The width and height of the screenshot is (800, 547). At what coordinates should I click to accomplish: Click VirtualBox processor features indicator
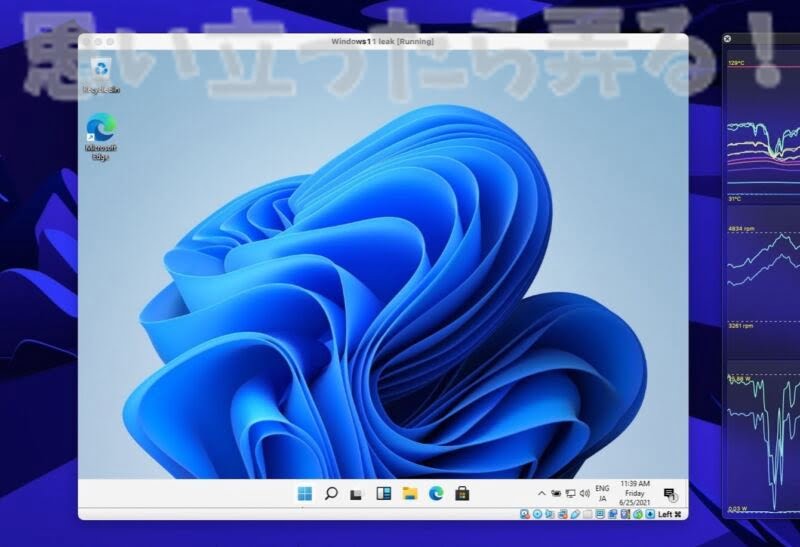[x=625, y=514]
